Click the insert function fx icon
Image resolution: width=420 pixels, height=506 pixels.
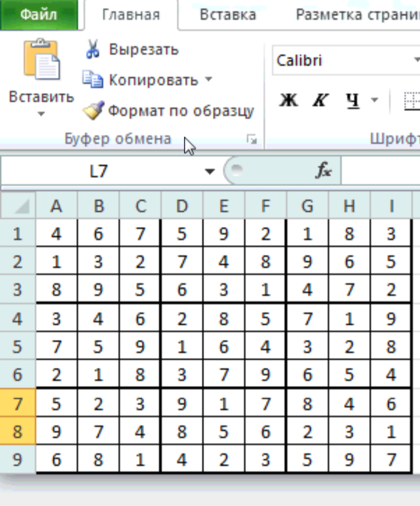(323, 171)
